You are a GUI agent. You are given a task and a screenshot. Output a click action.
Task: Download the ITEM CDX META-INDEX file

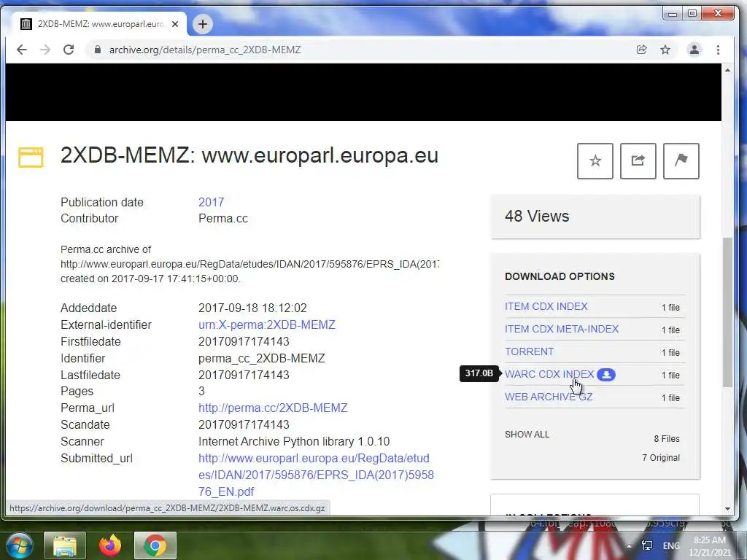pos(562,329)
